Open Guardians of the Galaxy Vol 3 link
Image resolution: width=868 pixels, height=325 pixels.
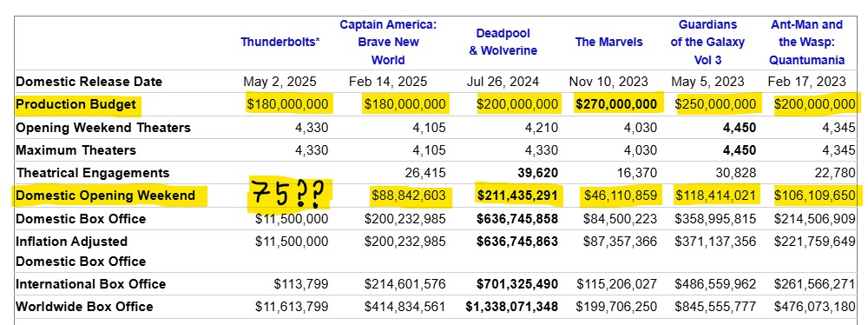707,43
